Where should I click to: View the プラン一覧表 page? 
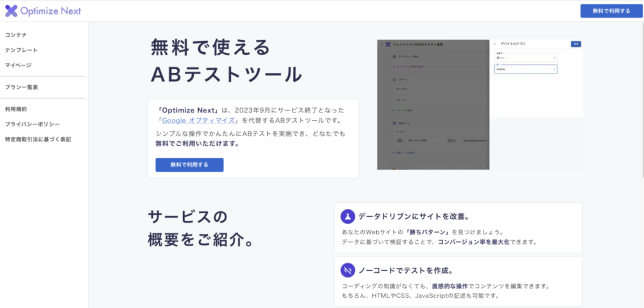[21, 87]
